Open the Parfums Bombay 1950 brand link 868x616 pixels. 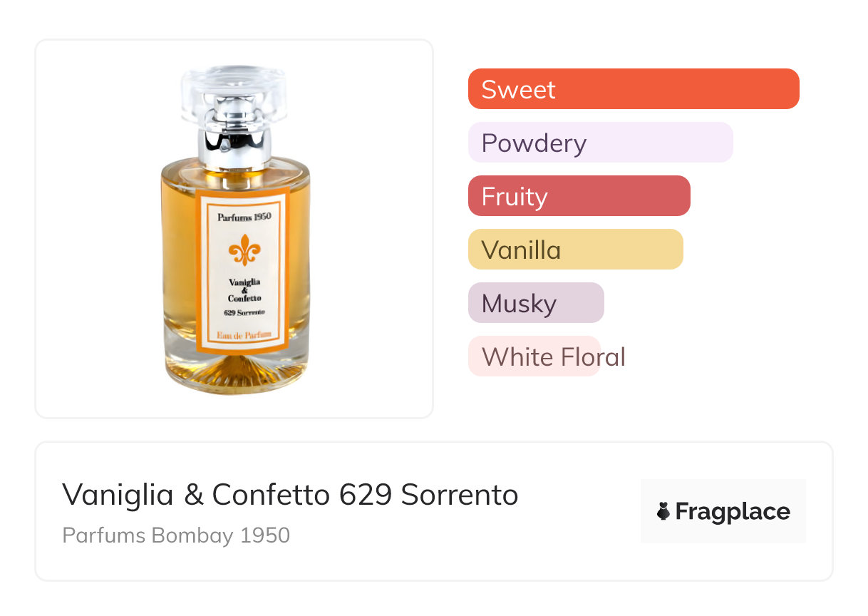coord(176,535)
